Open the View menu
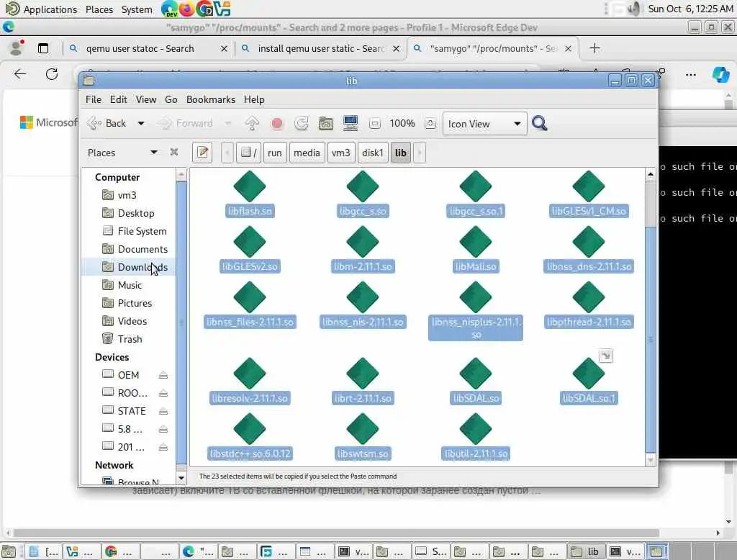737x560 pixels. click(146, 99)
